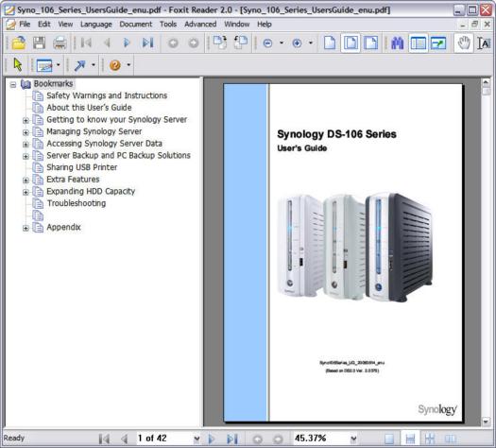Go to previous page via top toolbar
496x448 pixels.
[x=107, y=43]
